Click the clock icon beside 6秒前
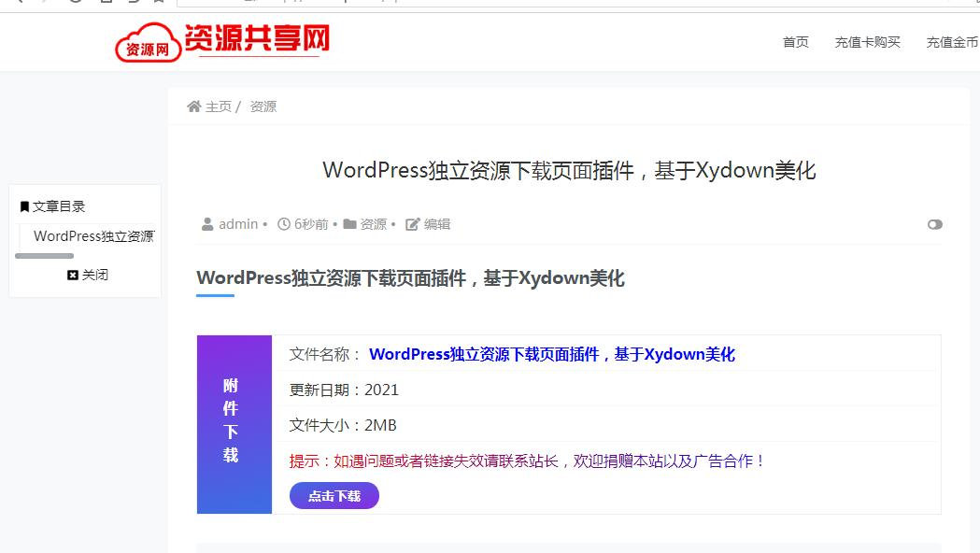 [x=284, y=223]
